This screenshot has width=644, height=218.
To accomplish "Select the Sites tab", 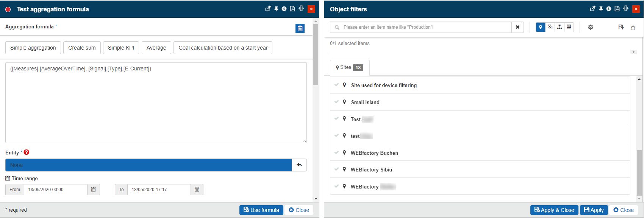I will coord(349,67).
